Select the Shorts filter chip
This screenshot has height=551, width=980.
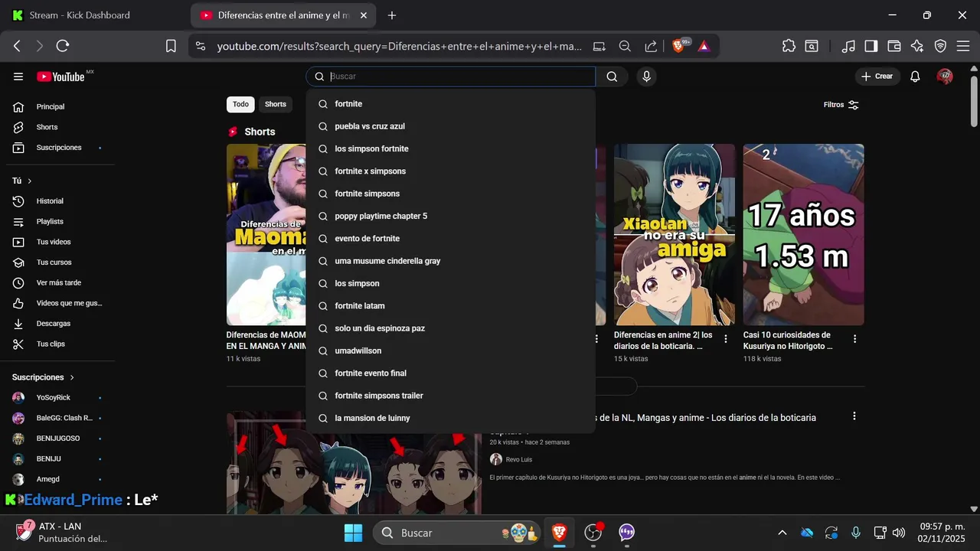276,104
